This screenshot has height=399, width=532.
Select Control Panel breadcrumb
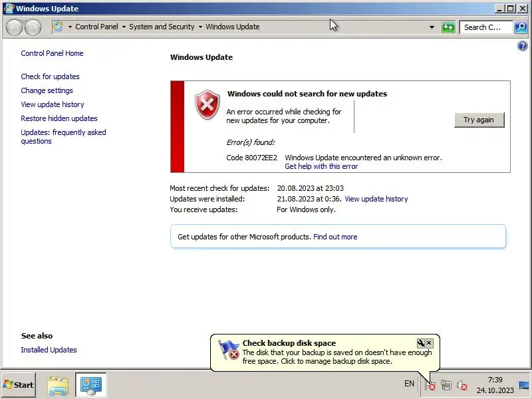coord(96,27)
